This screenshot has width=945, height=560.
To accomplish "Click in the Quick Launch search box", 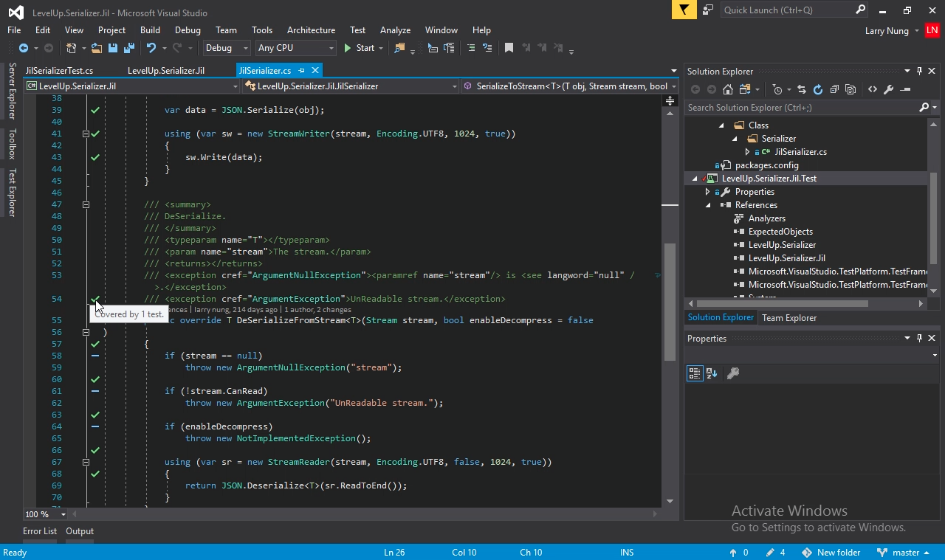I will tap(787, 10).
